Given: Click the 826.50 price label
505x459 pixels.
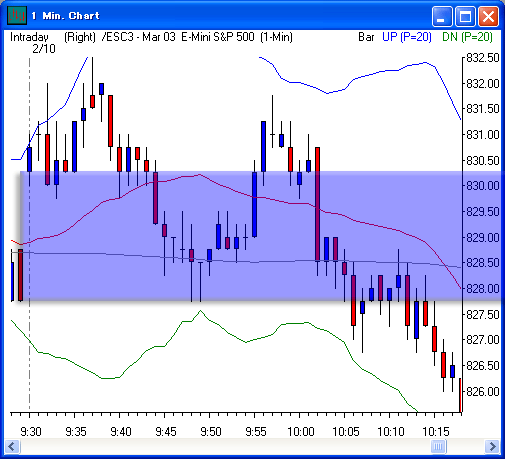Looking at the screenshot, I should click(x=483, y=366).
